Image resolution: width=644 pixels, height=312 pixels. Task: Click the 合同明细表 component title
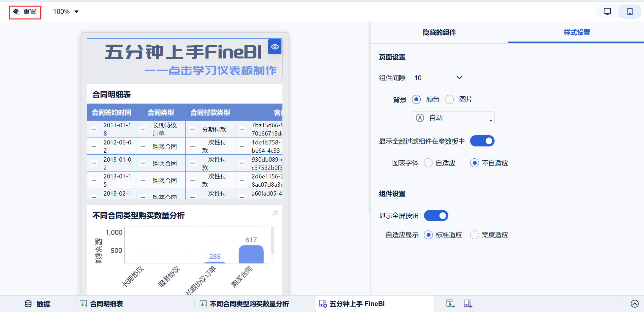(112, 95)
